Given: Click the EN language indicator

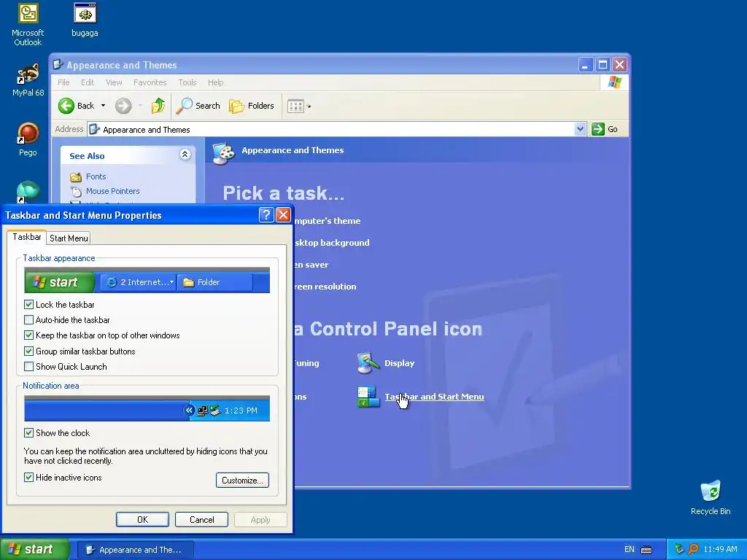Looking at the screenshot, I should pyautogui.click(x=630, y=550).
